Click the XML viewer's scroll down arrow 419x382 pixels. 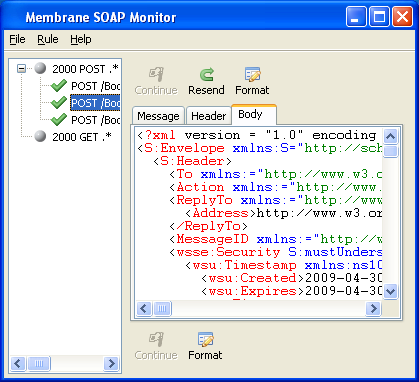pyautogui.click(x=390, y=291)
